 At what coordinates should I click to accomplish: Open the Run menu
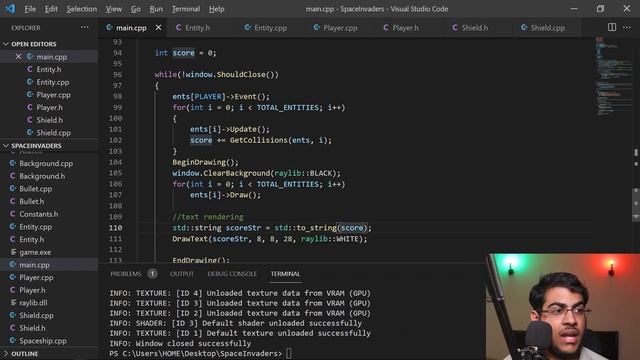pos(156,9)
